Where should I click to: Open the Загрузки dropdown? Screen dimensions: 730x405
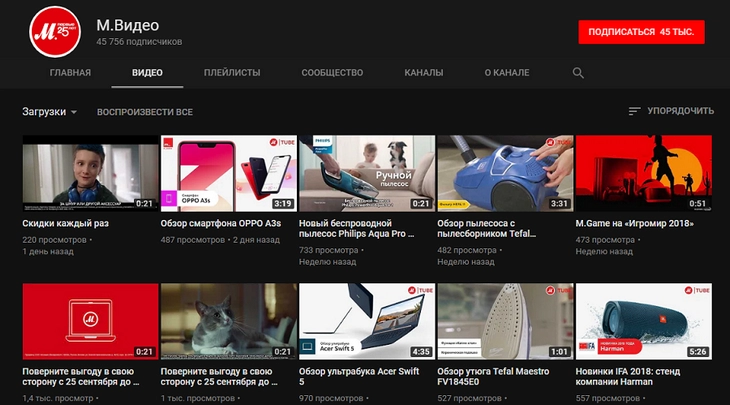point(49,112)
